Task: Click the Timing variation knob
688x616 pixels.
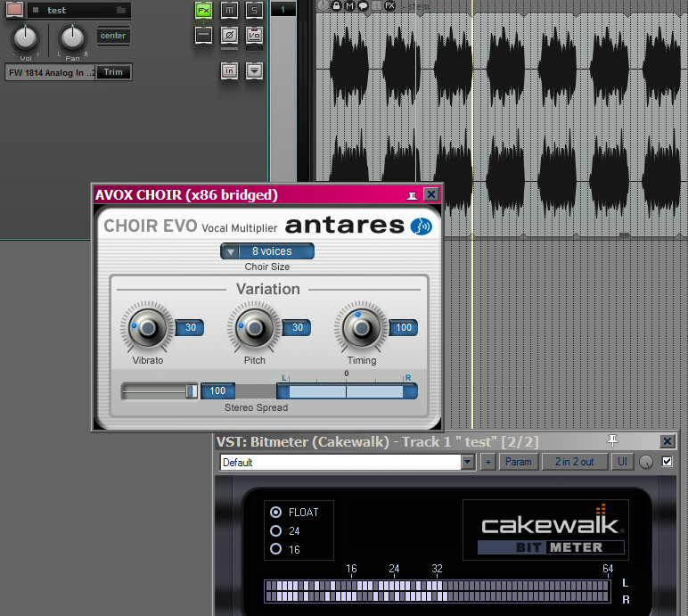Action: pos(362,327)
